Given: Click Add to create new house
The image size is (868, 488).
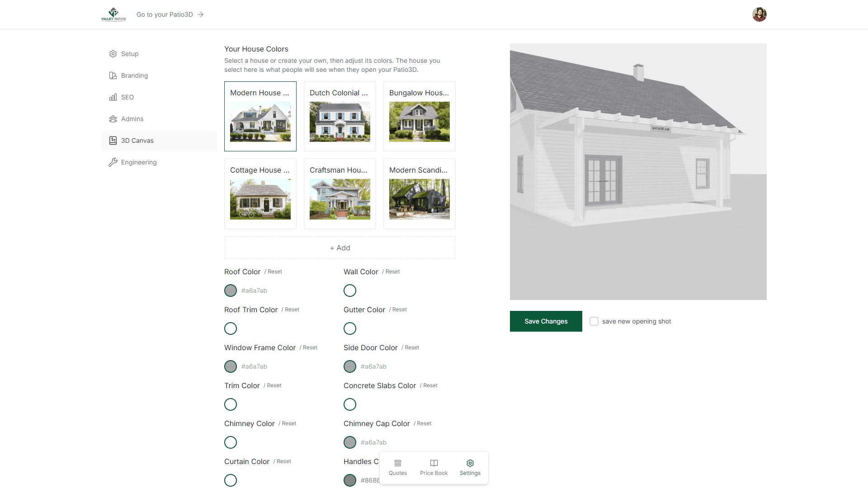Looking at the screenshot, I should [340, 248].
